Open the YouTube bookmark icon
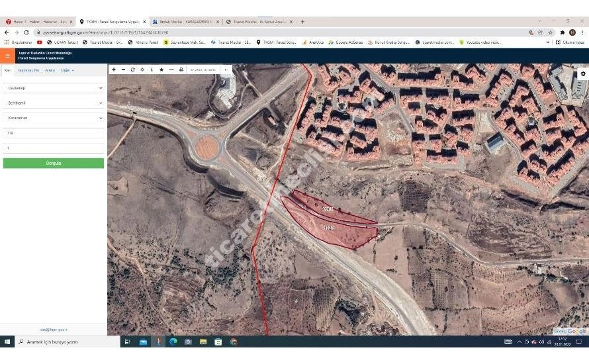589x364 pixels. [x=40, y=42]
